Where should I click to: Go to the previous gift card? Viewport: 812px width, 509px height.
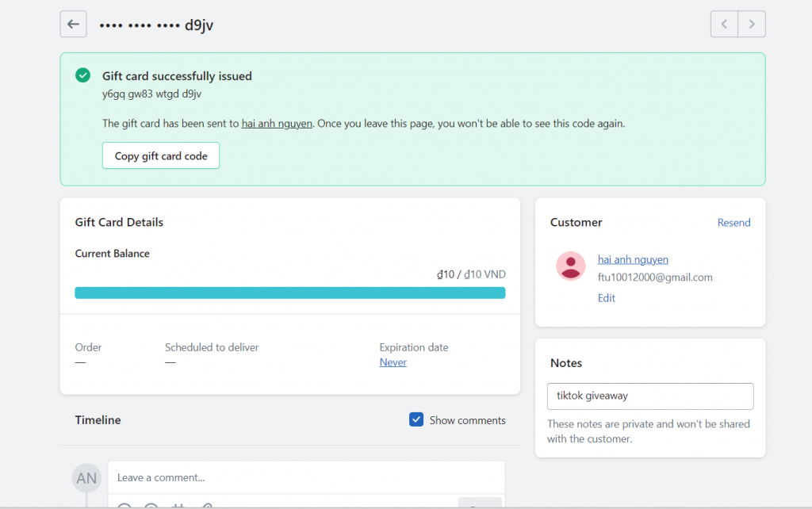tap(724, 24)
